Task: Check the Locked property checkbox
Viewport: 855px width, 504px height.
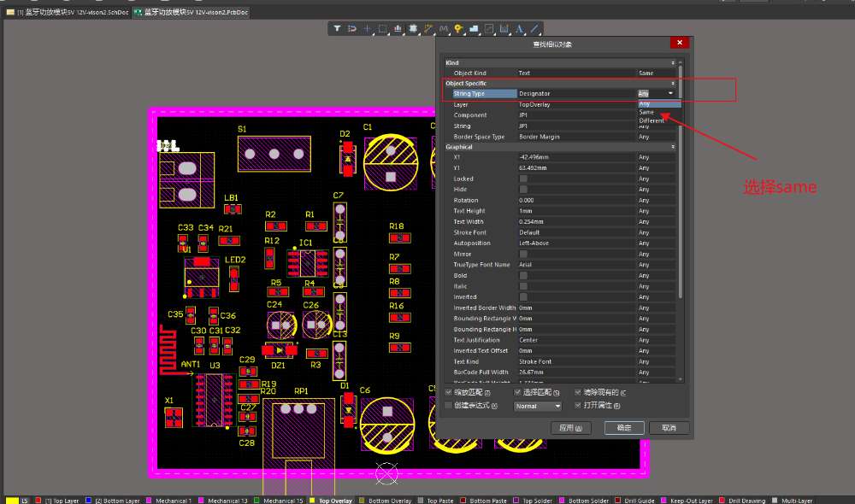Action: (x=523, y=179)
